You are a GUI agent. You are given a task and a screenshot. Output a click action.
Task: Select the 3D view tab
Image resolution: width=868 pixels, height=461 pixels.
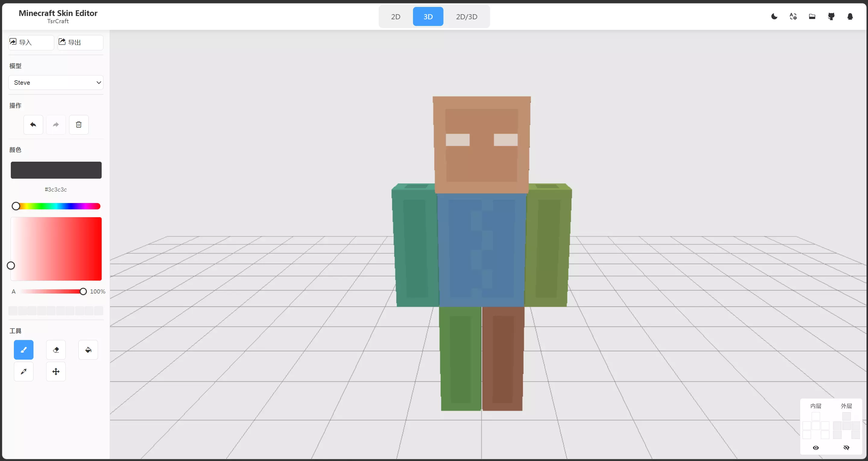point(428,17)
